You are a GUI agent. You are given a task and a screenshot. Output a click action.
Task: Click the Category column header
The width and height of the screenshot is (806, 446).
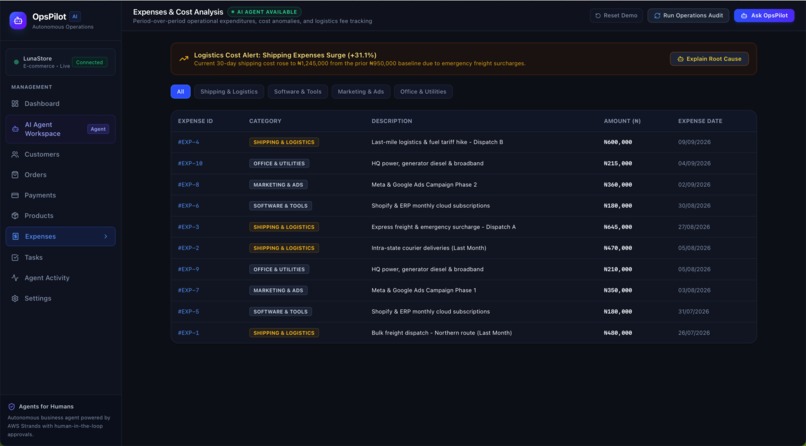(x=265, y=121)
